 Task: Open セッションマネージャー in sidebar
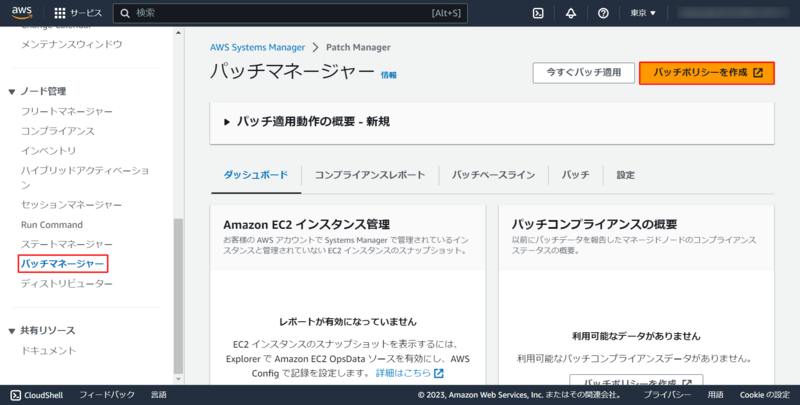71,205
